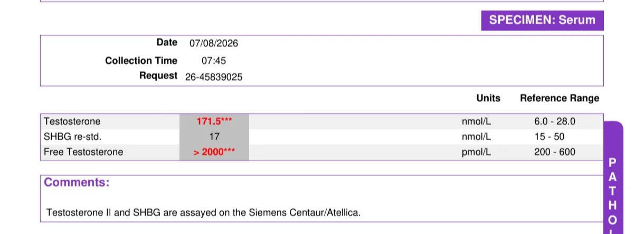
Task: Click the pmol/L unit in Free Testosterone row
Action: (476, 152)
